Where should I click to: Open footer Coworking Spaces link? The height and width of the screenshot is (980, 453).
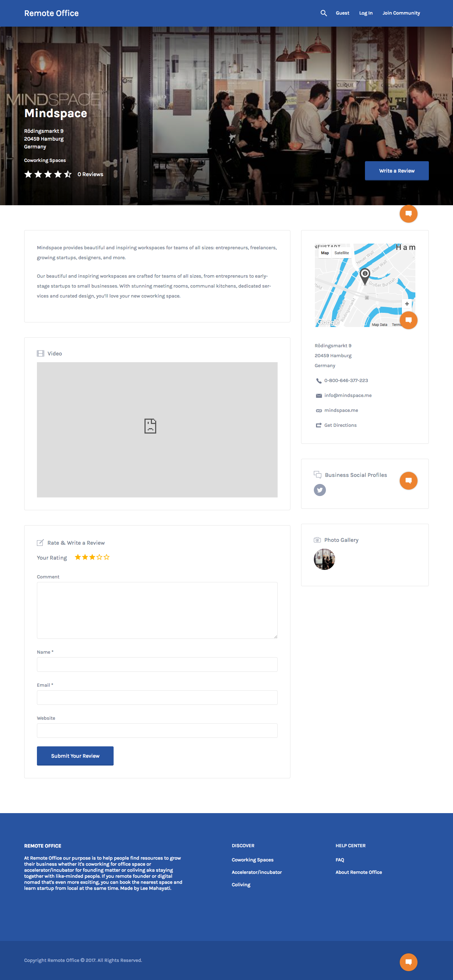tap(252, 860)
